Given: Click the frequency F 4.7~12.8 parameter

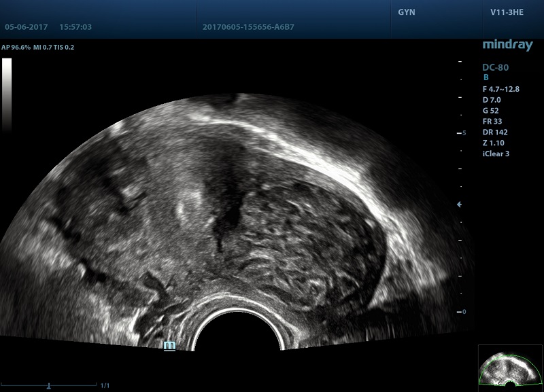Looking at the screenshot, I should [x=501, y=89].
